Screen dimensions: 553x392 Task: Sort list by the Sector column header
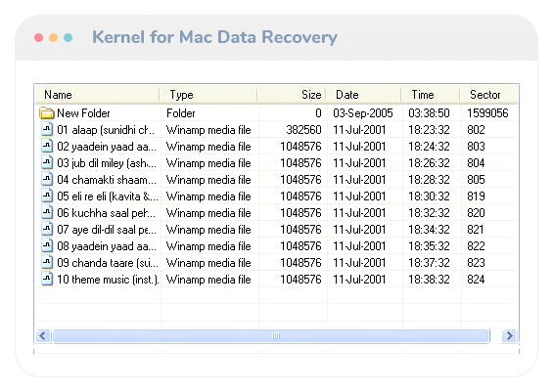coord(488,95)
